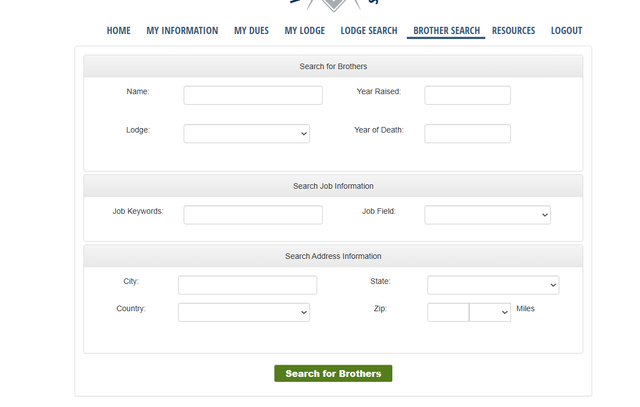Click the Zip code input box

tap(448, 312)
